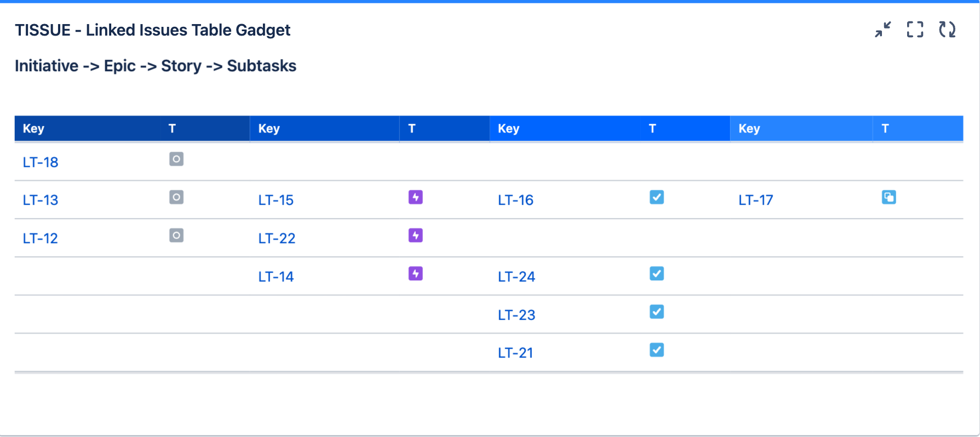Click the epic type icon for LT-14
The width and height of the screenshot is (980, 437).
tap(416, 274)
